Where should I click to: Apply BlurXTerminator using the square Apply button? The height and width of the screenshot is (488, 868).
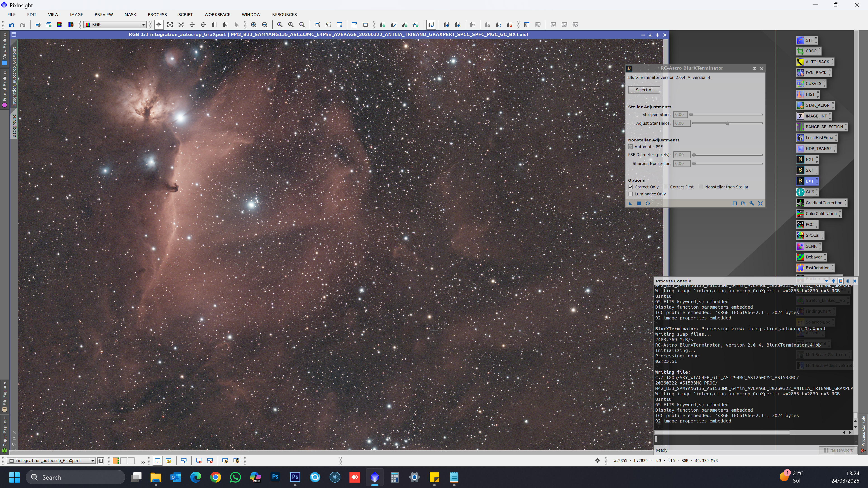coord(639,203)
